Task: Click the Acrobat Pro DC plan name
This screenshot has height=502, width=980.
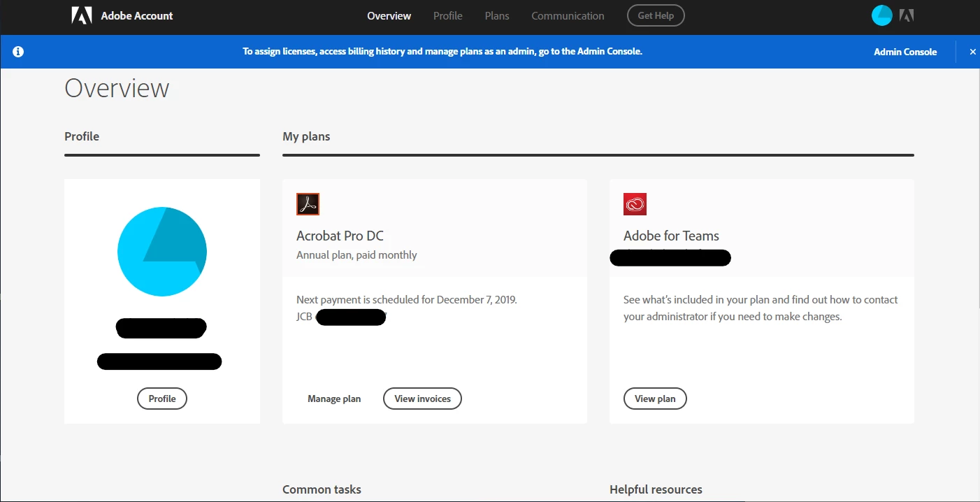Action: [340, 236]
